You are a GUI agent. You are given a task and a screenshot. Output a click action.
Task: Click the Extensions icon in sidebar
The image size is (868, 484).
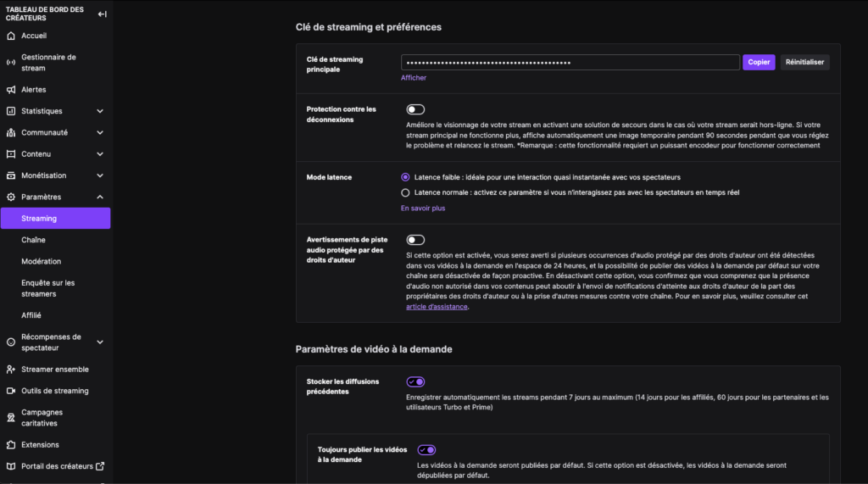tap(11, 444)
